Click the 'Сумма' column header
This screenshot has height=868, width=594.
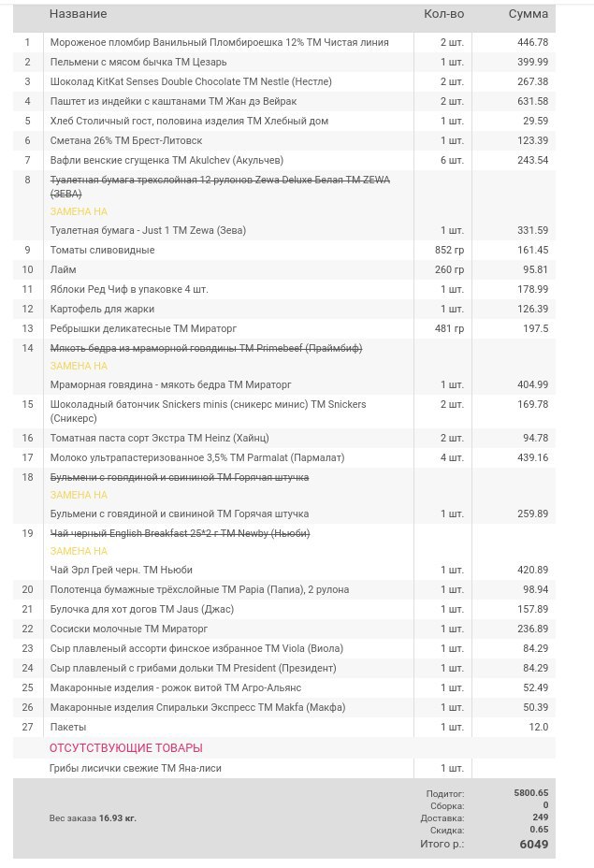pyautogui.click(x=529, y=14)
